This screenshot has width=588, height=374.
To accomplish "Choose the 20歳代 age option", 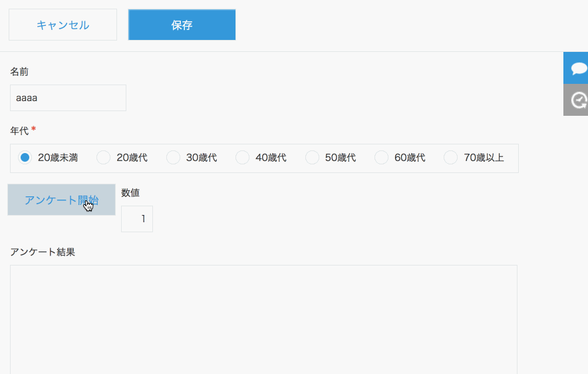I will coord(104,158).
